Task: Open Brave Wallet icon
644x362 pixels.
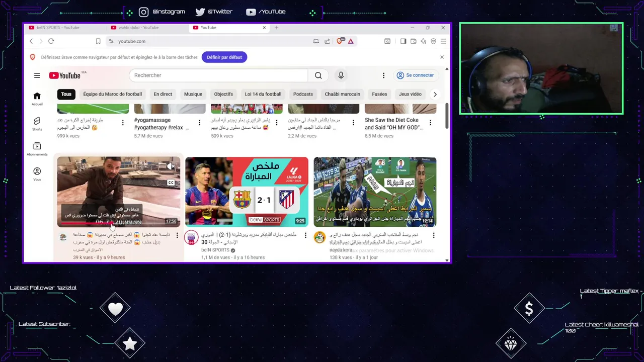Action: click(x=413, y=41)
